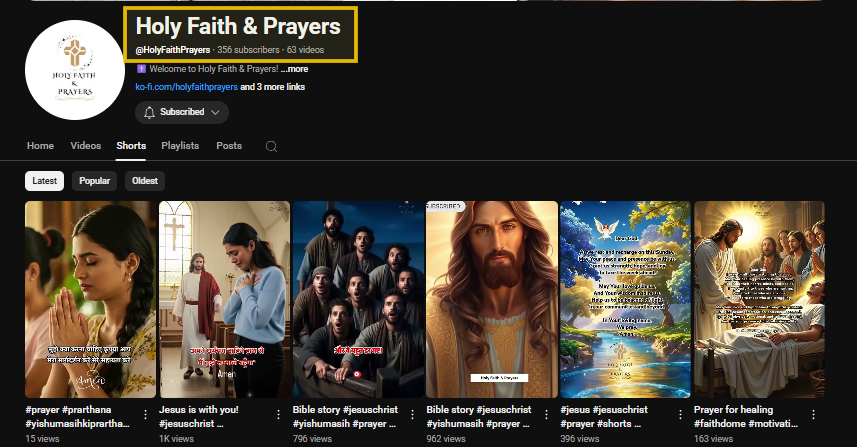Viewport: 857px width, 447px height.
Task: Click the 'Prayer for healing' title text
Action: pos(746,416)
